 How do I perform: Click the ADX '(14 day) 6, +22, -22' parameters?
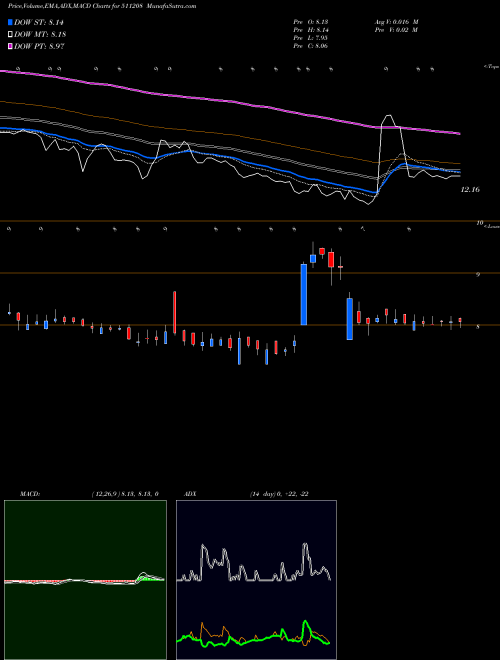(279, 494)
